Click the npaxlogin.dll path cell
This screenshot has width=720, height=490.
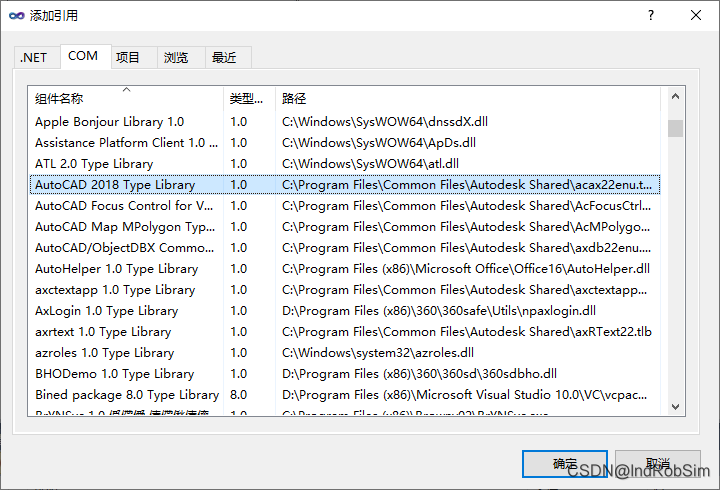tap(439, 311)
